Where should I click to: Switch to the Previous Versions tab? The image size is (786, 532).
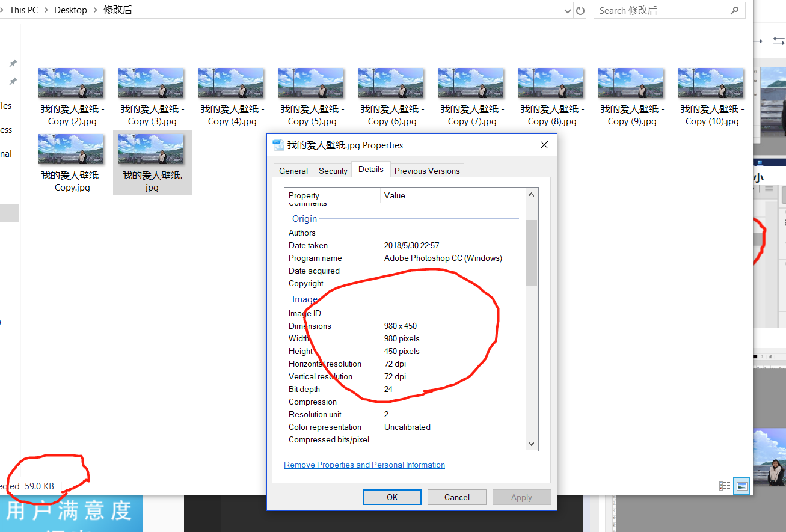click(x=427, y=171)
